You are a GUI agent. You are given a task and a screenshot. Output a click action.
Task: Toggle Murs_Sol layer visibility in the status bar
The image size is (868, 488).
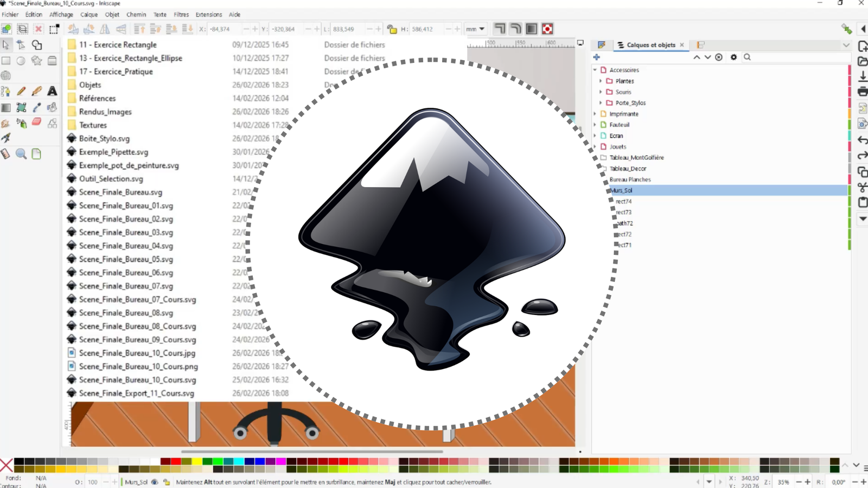[155, 482]
